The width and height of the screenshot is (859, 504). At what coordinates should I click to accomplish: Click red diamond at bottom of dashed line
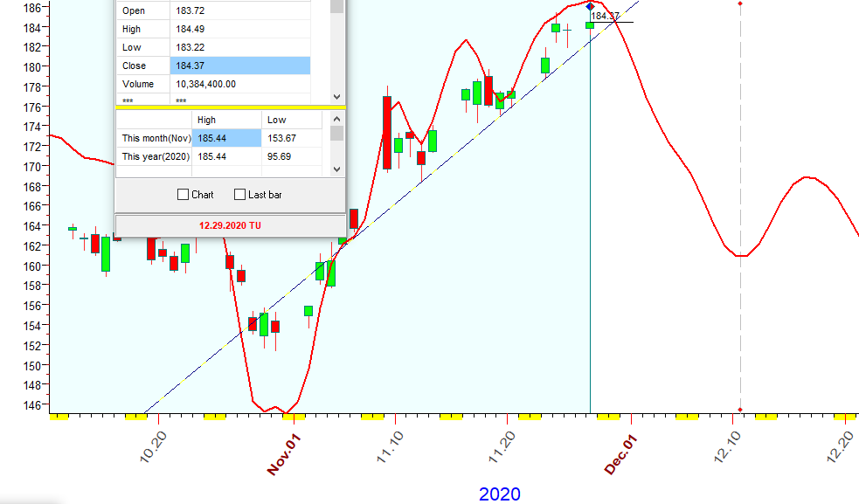[x=740, y=410]
